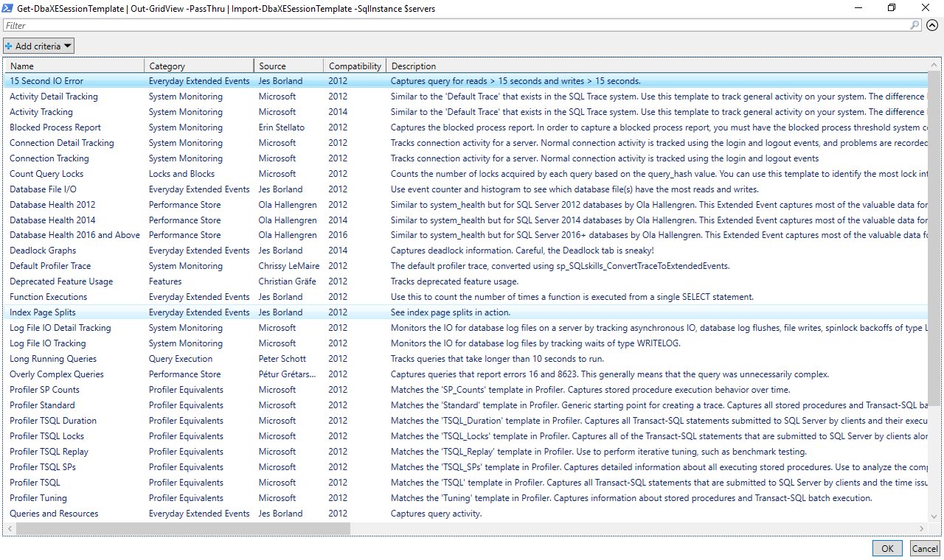Select the Deprecated Feature Usage row

[465, 281]
